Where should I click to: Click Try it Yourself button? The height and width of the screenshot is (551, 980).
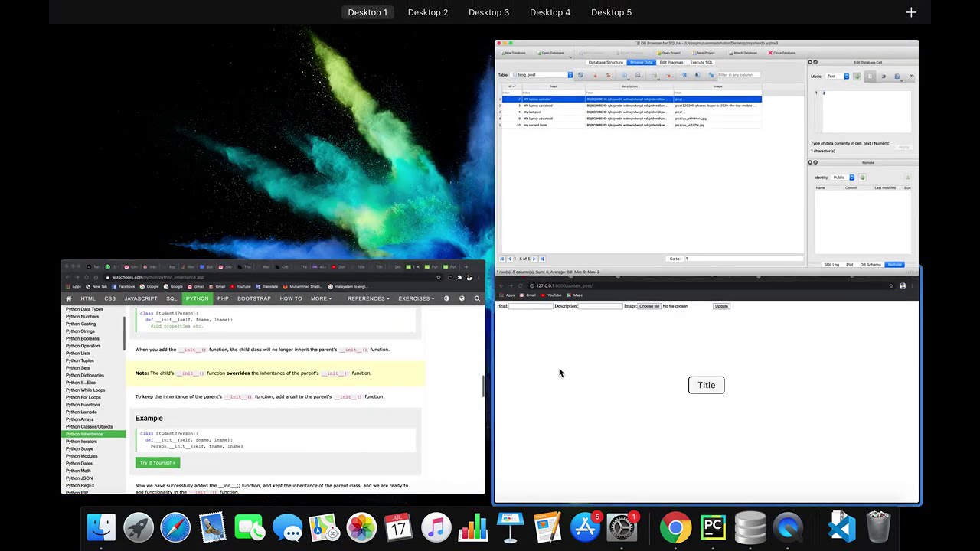click(157, 463)
